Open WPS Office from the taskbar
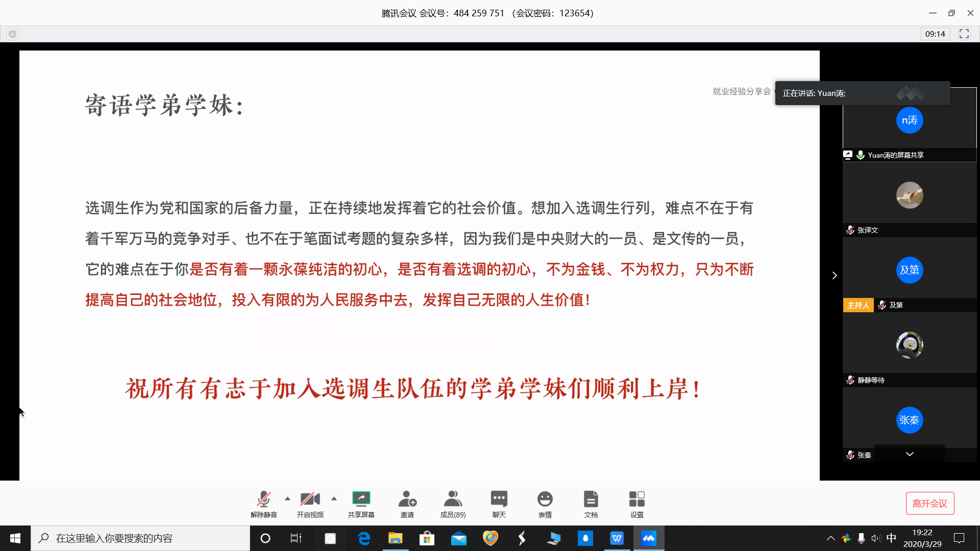 coord(617,538)
